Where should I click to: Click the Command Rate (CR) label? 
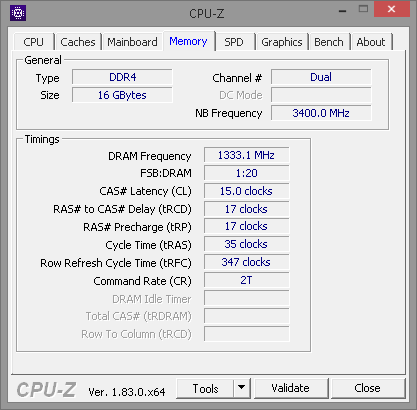pyautogui.click(x=142, y=281)
